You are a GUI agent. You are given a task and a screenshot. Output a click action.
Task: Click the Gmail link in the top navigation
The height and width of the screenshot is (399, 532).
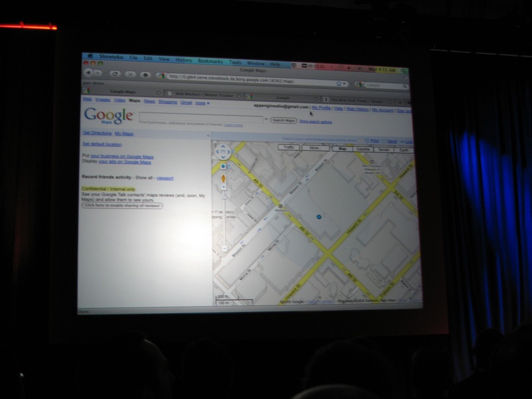(x=186, y=102)
